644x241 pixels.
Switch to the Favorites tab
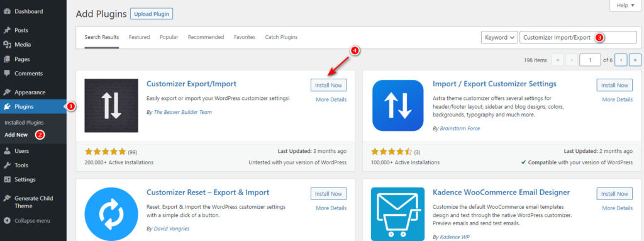(x=245, y=37)
